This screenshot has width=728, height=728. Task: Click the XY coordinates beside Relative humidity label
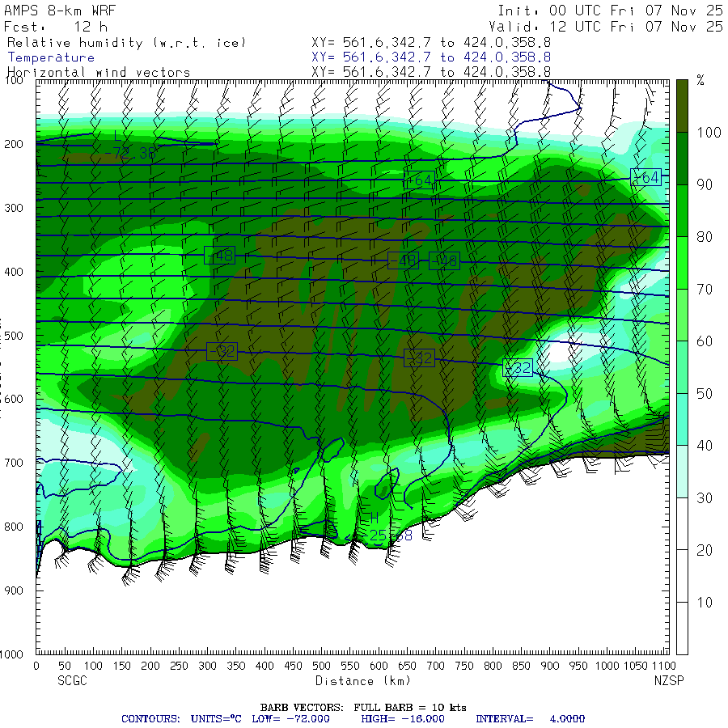tap(431, 43)
